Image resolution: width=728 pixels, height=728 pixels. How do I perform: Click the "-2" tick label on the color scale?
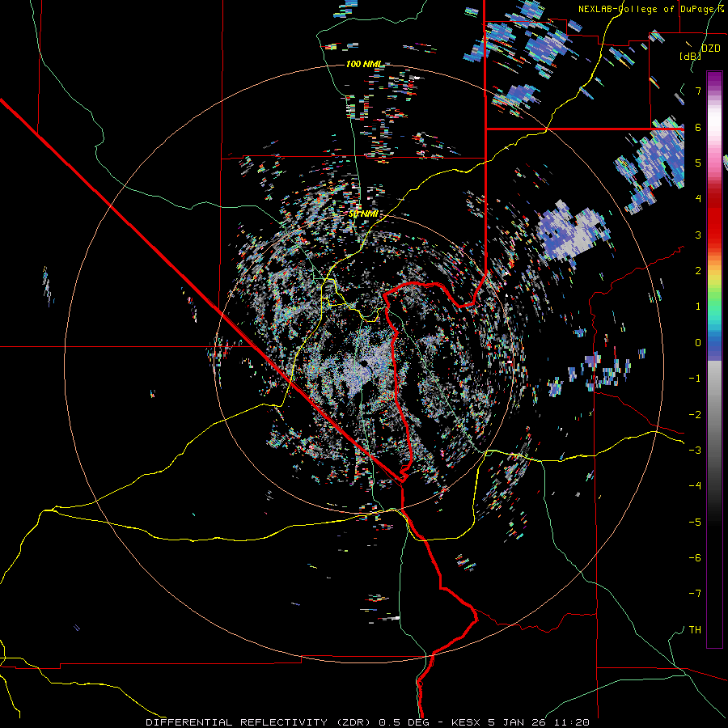click(695, 414)
